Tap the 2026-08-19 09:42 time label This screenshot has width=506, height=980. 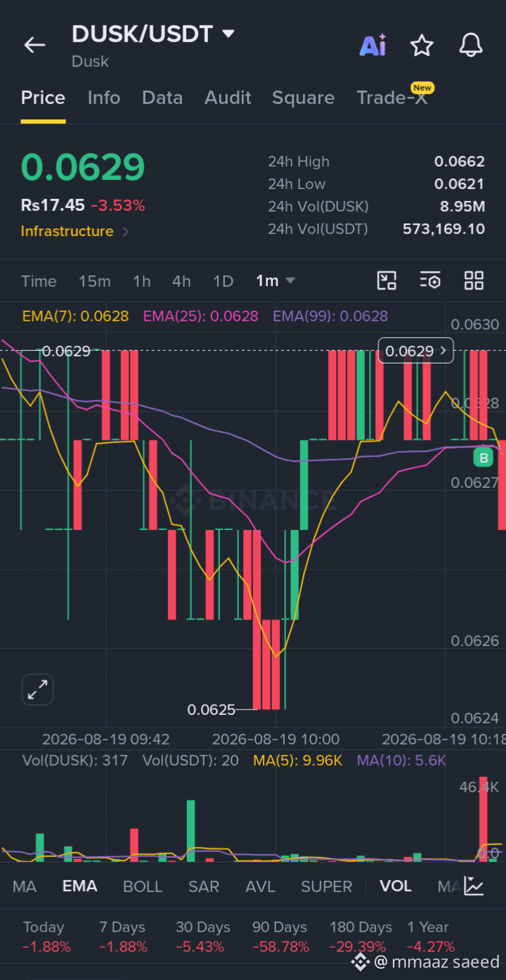(x=105, y=740)
